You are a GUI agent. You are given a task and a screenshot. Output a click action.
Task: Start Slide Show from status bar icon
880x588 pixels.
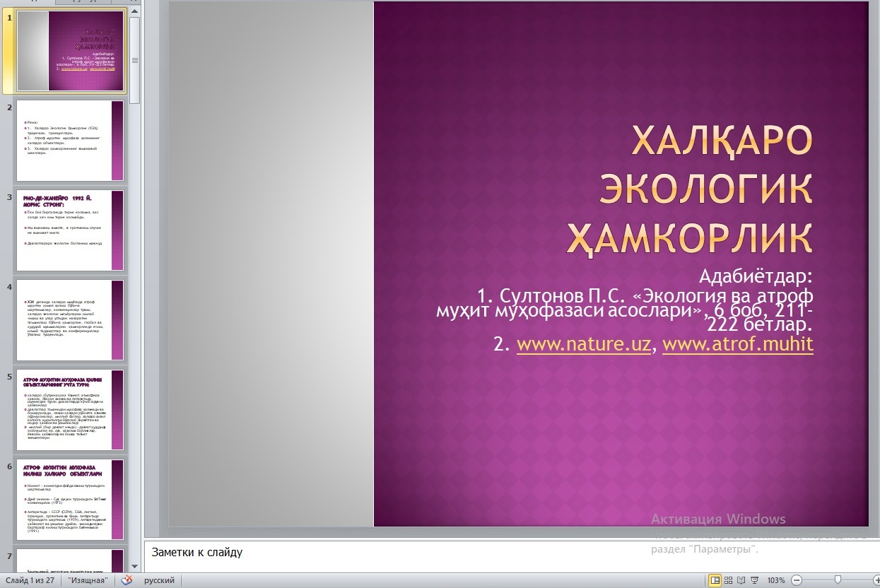coord(754,580)
